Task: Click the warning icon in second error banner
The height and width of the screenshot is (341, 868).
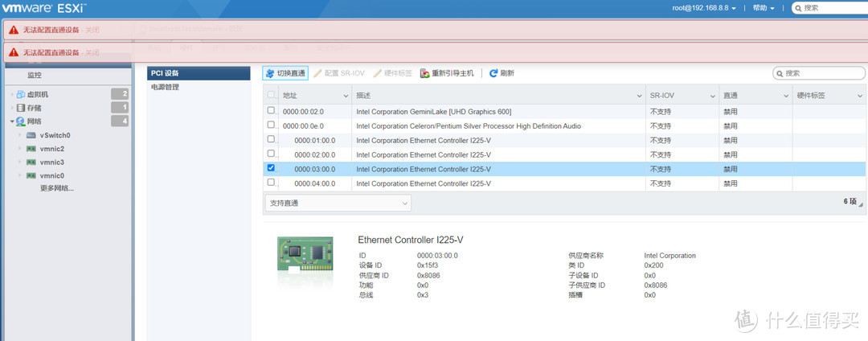Action: point(14,52)
